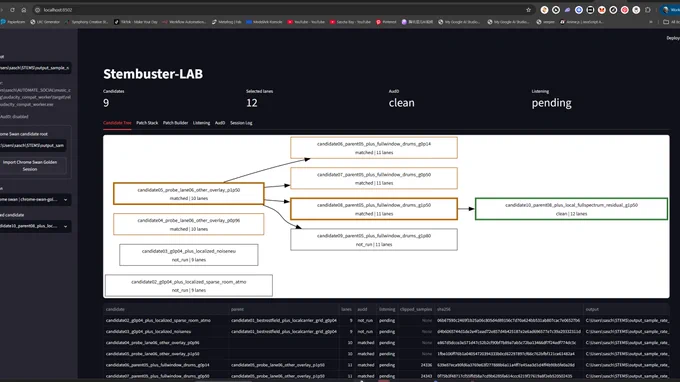The image size is (680, 382).
Task: Switch to the Candidate Tree tab
Action: click(117, 123)
